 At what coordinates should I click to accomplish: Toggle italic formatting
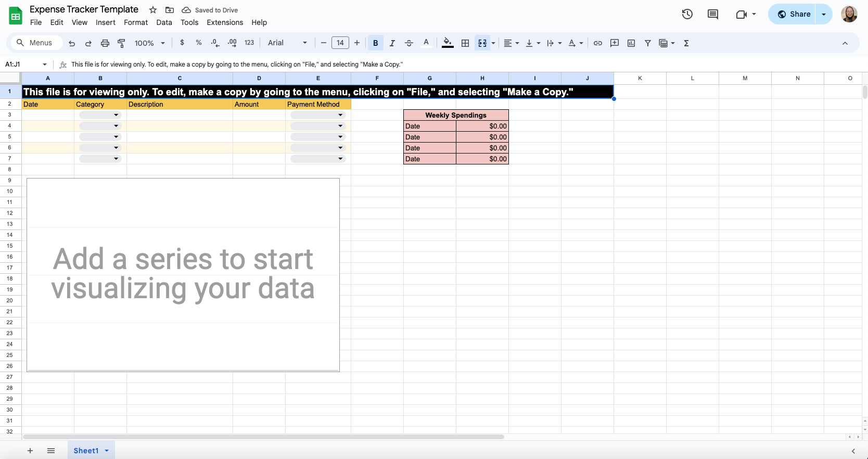pyautogui.click(x=392, y=43)
